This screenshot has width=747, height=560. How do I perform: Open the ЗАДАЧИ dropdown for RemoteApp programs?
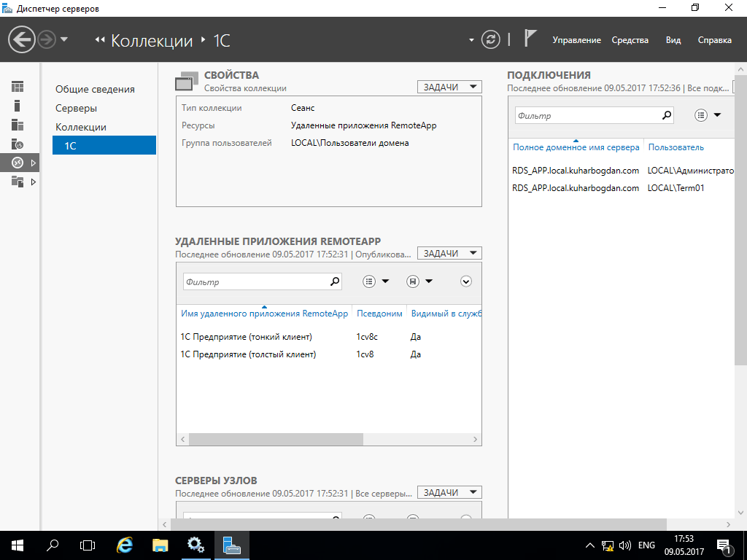[449, 253]
